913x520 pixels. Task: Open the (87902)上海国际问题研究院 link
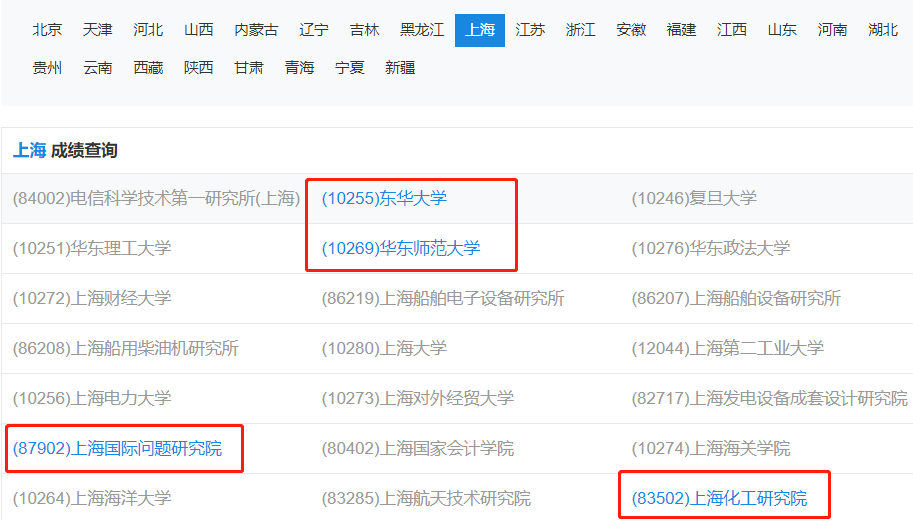tap(118, 448)
